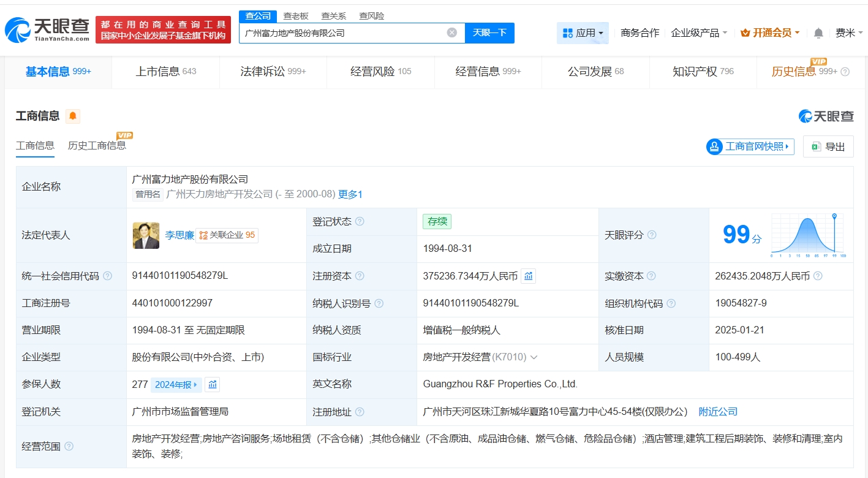Click the credit code 91440101190548279L under 统一社会信用代码
Screen dimensions: 868x478
[x=180, y=276]
